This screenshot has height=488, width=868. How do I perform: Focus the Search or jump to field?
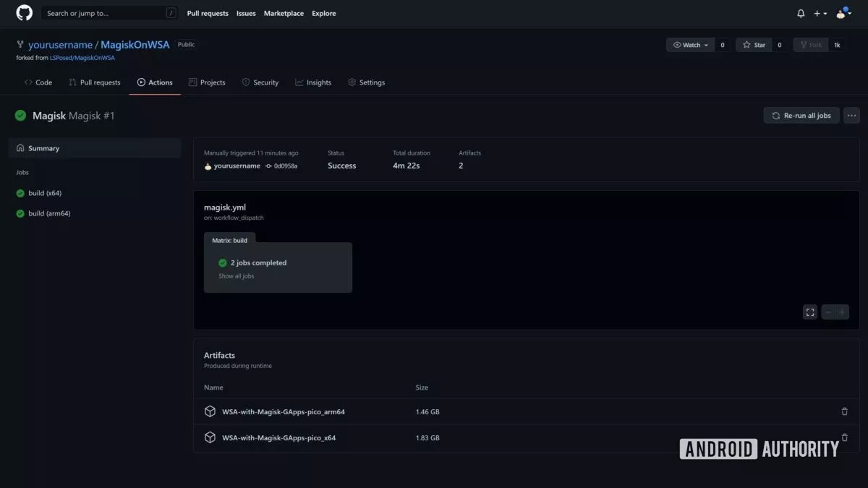coord(110,13)
